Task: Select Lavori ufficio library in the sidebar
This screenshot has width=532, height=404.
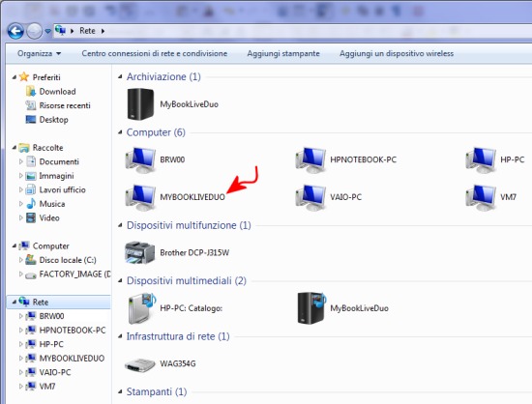Action: point(63,189)
